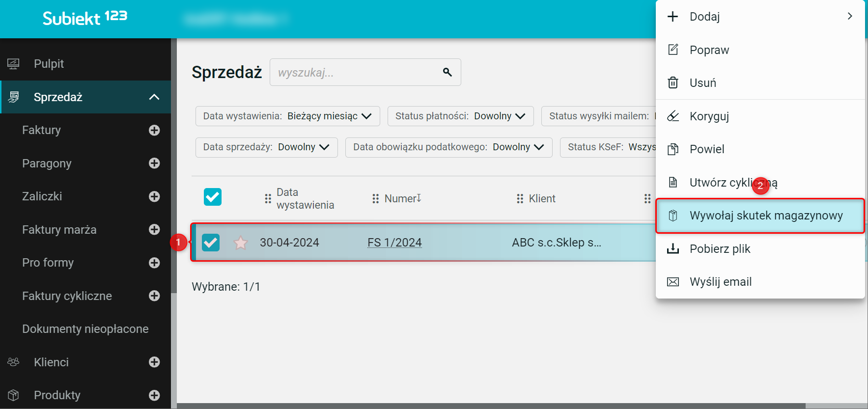Select Usuń in the context menu
868x409 pixels.
pyautogui.click(x=760, y=82)
